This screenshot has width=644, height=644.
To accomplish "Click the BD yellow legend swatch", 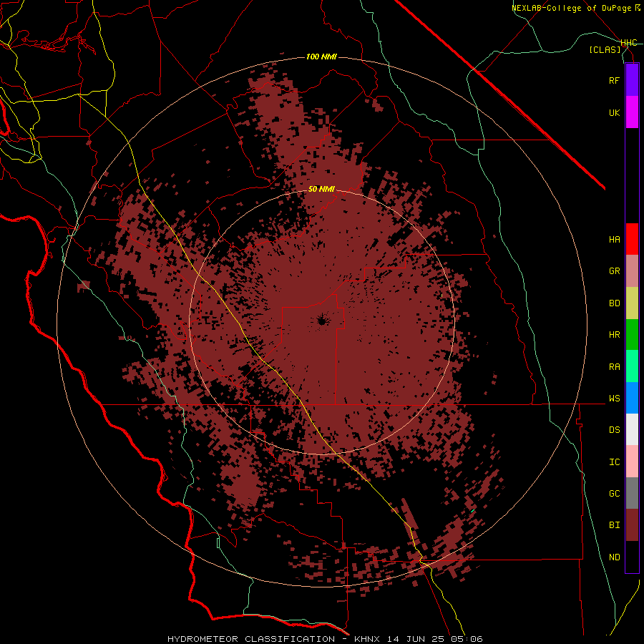I will [x=632, y=303].
